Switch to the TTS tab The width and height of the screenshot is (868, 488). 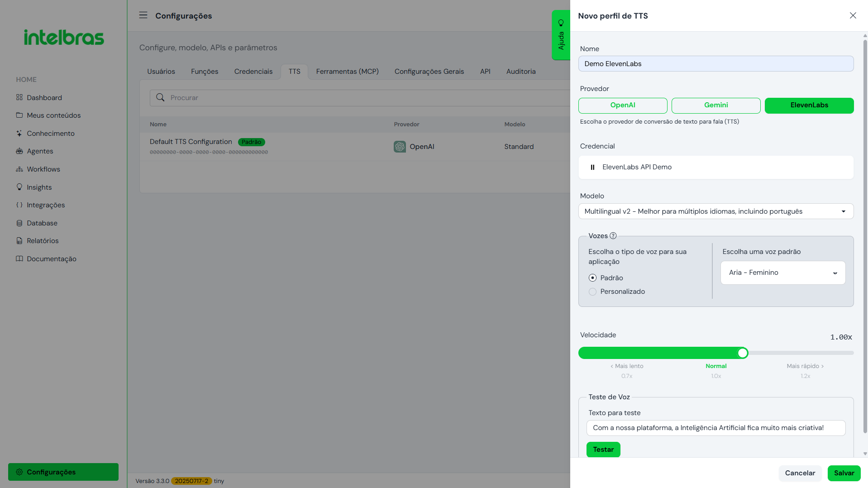295,72
